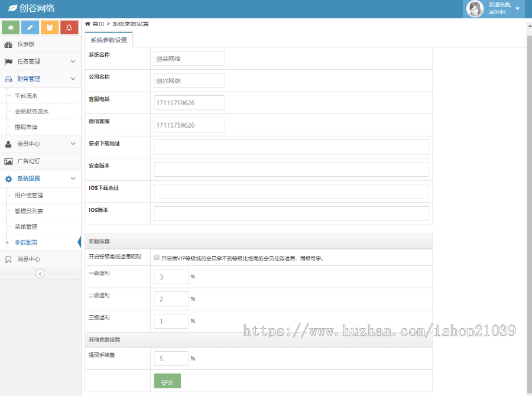Focus the 提现手续费 percentage field
This screenshot has width=532, height=396.
(x=171, y=359)
